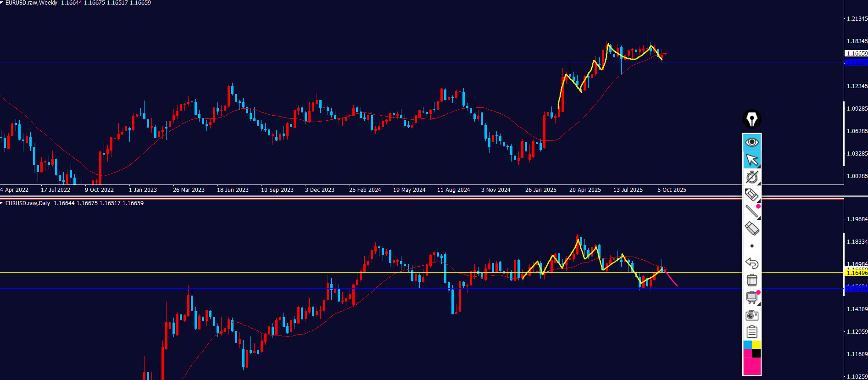
Task: Select the highlighter marker tool
Action: pos(751,195)
